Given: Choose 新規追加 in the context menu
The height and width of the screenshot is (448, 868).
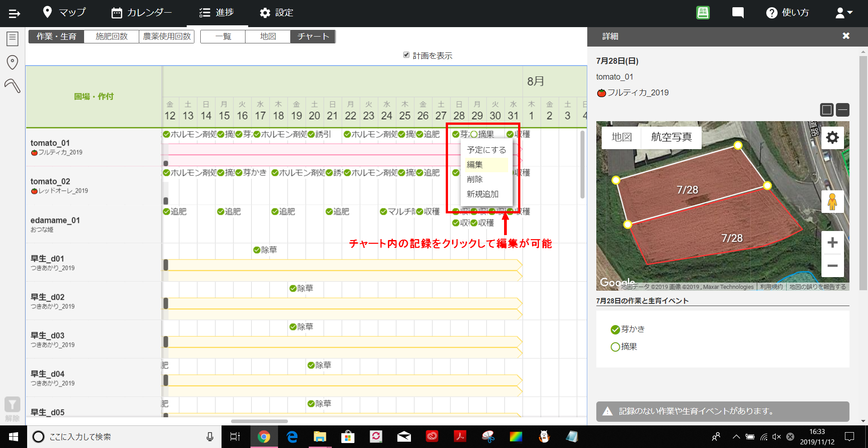Looking at the screenshot, I should [x=486, y=194].
